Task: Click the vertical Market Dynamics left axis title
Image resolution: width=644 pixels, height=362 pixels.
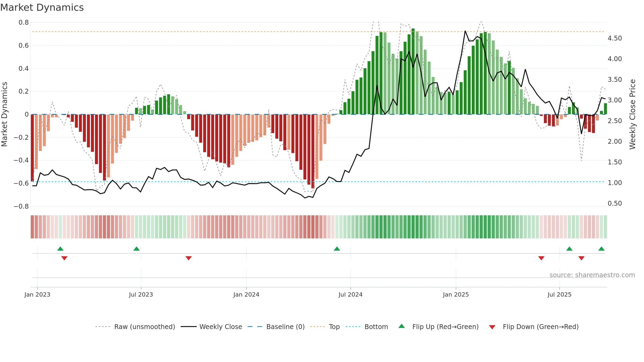Action: (x=4, y=114)
